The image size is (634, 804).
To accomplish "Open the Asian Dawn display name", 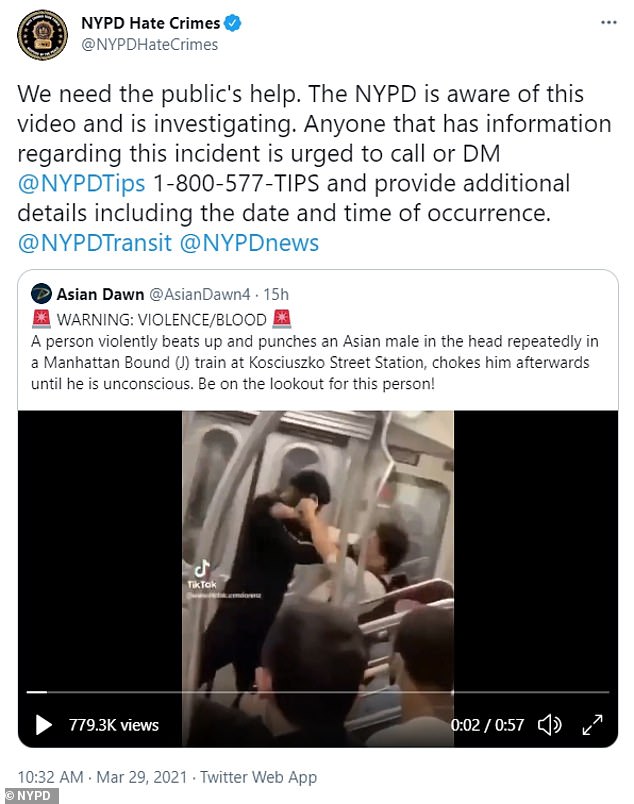I will 100,294.
